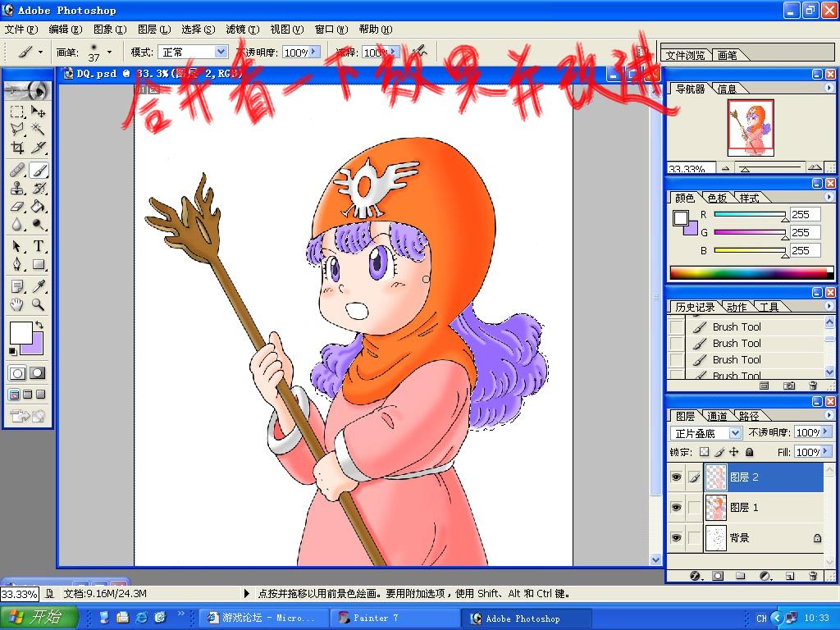Select the Clone Stamp tool
Image resolution: width=840 pixels, height=630 pixels.
point(17,188)
